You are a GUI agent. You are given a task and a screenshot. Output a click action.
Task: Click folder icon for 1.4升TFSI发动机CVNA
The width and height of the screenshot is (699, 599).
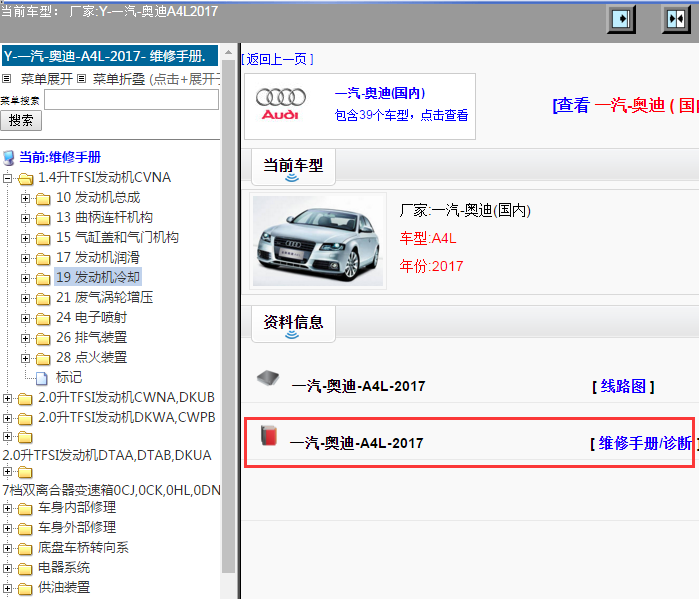click(x=25, y=179)
